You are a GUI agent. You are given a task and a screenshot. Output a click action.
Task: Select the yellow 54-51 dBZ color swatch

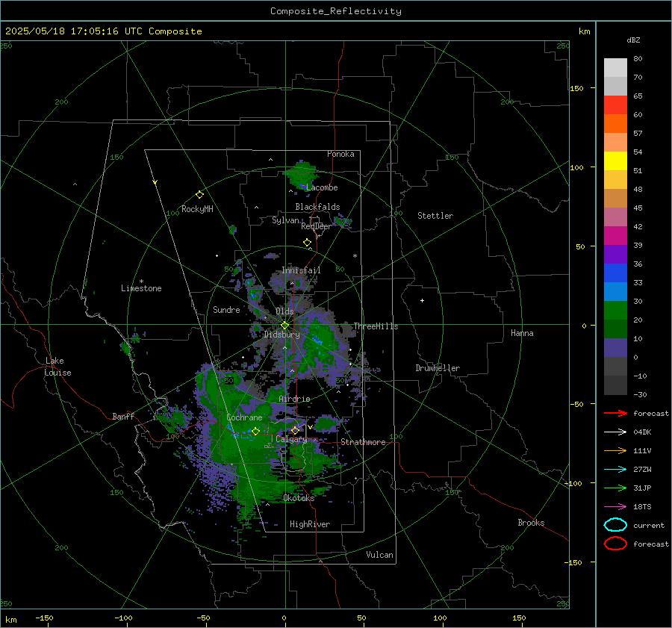pos(615,161)
